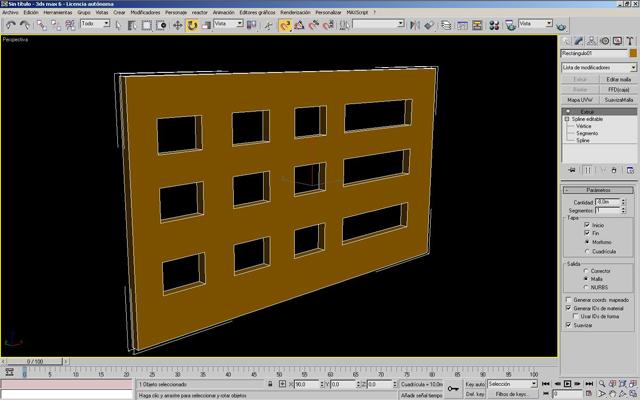
Task: Play the animation
Action: tap(567, 384)
